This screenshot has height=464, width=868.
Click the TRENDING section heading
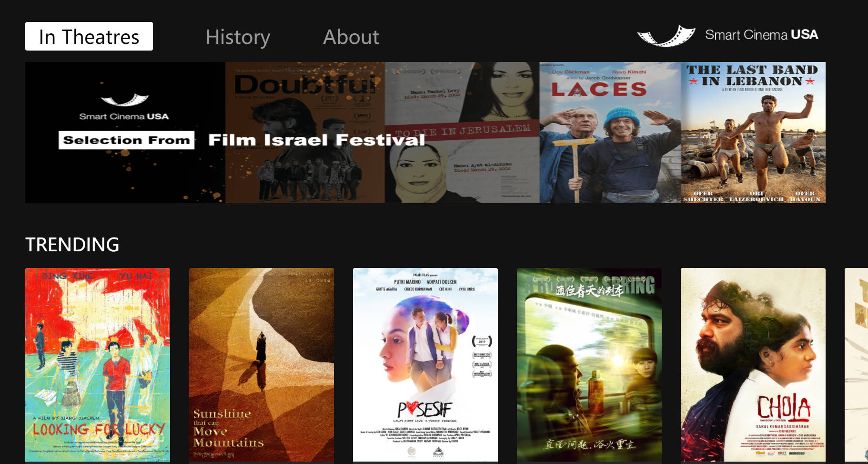point(72,245)
